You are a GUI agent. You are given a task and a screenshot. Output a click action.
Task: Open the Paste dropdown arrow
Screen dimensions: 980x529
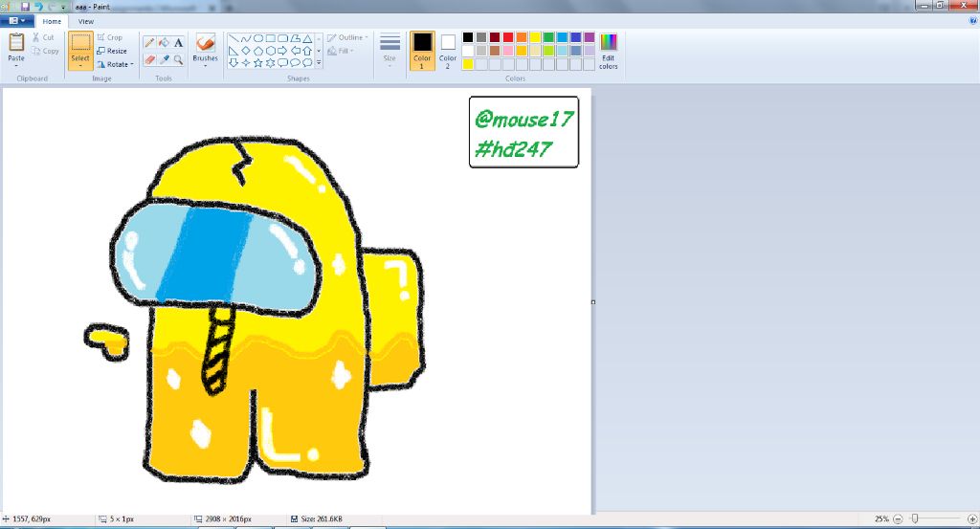tap(16, 66)
